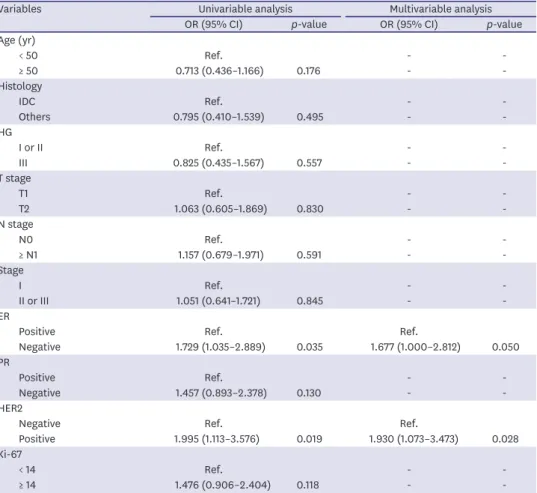Click the p-value '0.028'
The height and width of the screenshot is (493, 537).
click(x=505, y=439)
